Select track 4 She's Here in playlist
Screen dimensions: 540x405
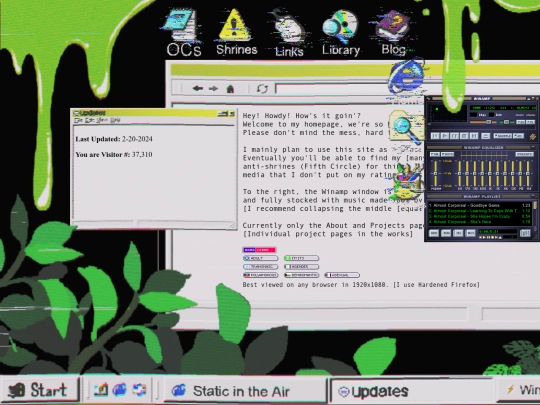(x=479, y=222)
